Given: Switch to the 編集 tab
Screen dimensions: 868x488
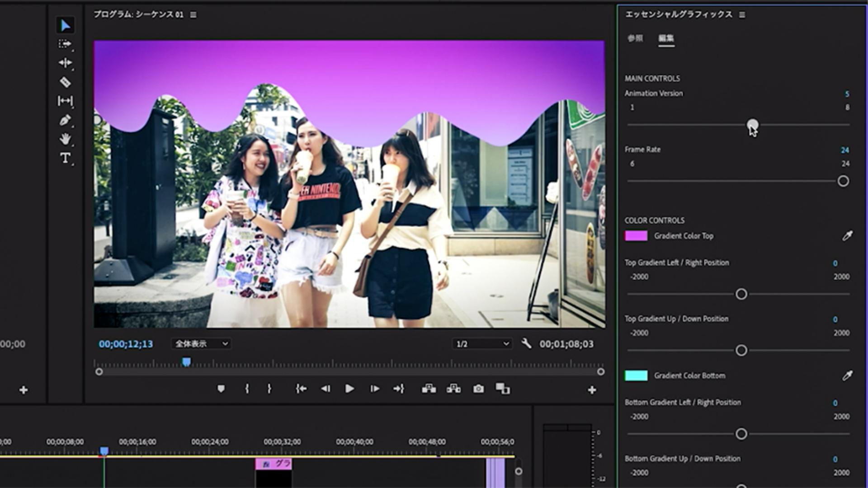Looking at the screenshot, I should coord(666,38).
